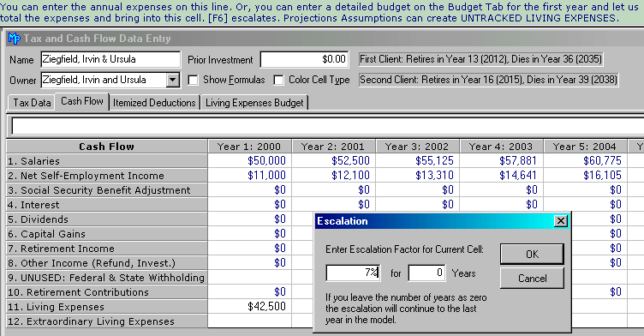644x336 pixels.
Task: Select the 6. Capital Gains row label
Action: pyautogui.click(x=107, y=234)
